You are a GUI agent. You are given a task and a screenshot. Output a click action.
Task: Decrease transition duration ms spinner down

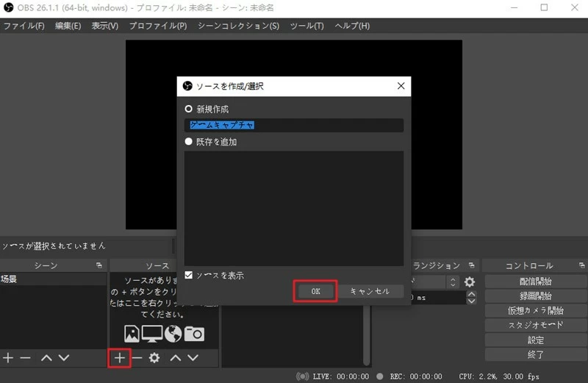tap(471, 301)
